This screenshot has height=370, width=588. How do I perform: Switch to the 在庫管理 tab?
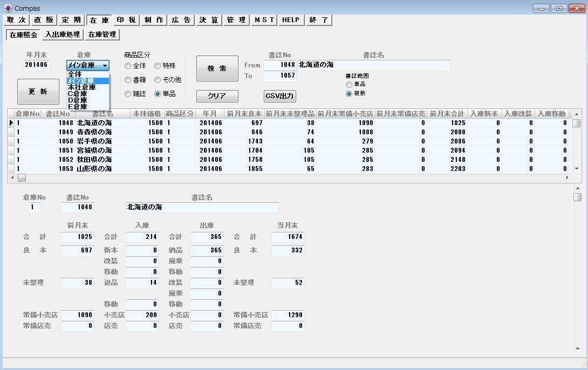[102, 35]
